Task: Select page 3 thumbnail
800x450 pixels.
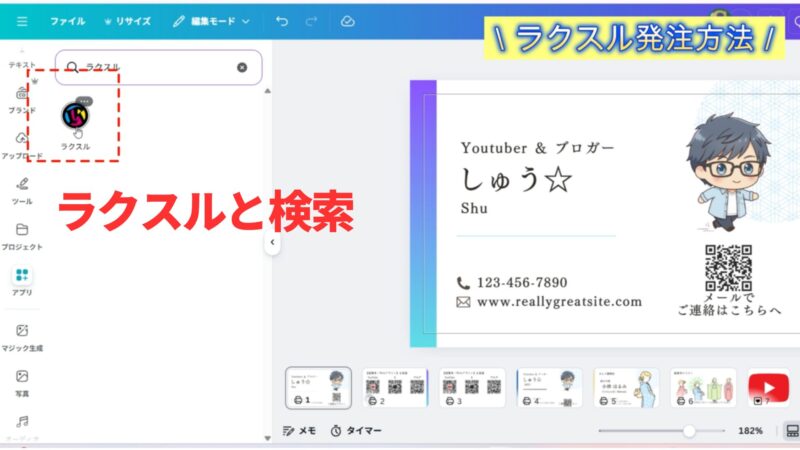Action: (472, 388)
